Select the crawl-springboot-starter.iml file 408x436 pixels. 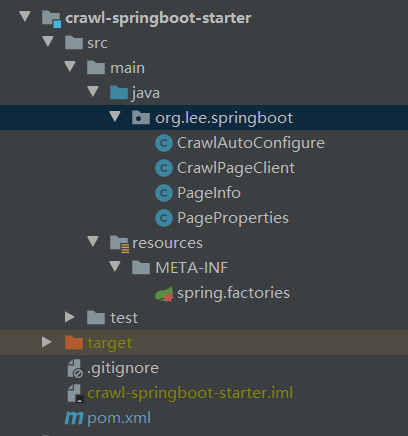pos(190,393)
